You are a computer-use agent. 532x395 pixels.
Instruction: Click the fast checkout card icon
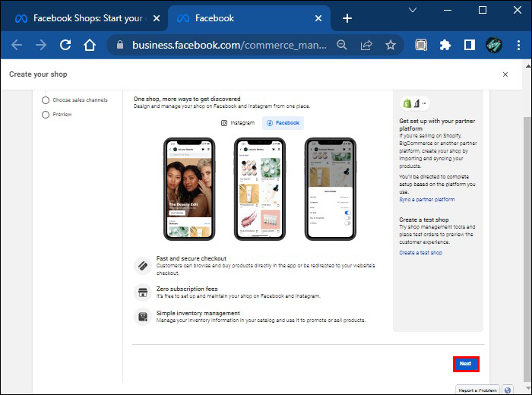pyautogui.click(x=143, y=265)
